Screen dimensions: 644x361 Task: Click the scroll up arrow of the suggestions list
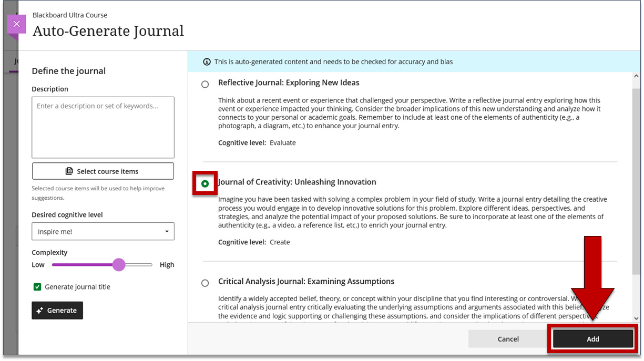click(637, 77)
